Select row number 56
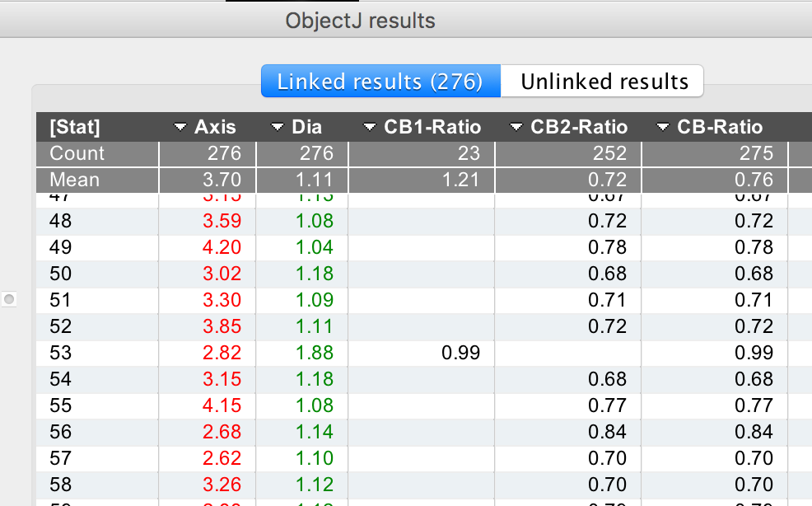This screenshot has width=812, height=506. pyautogui.click(x=60, y=433)
